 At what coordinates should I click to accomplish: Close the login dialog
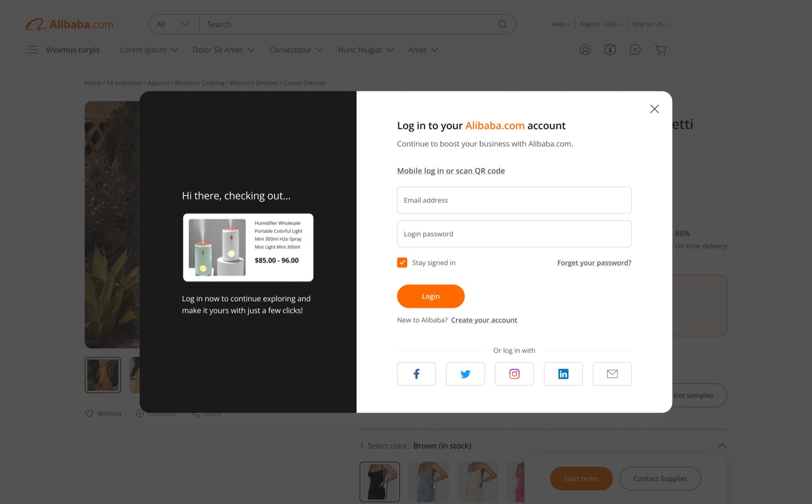coord(655,109)
